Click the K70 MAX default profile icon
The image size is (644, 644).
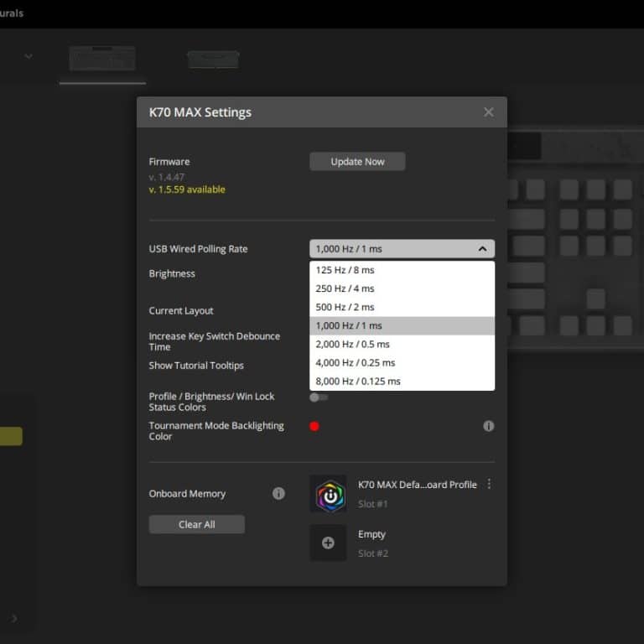328,494
